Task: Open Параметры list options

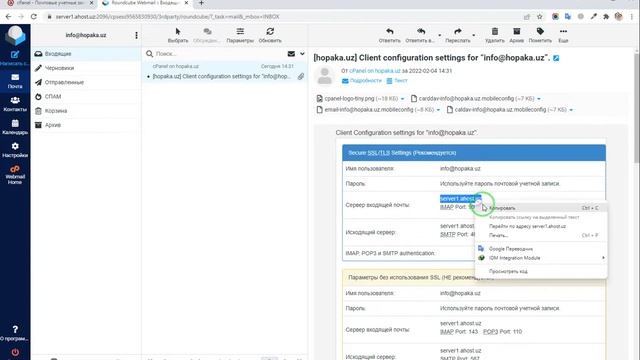Action: point(240,35)
